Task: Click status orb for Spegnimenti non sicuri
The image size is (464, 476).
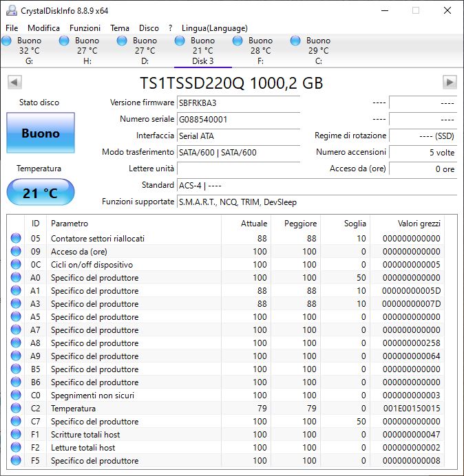Action: pos(16,396)
